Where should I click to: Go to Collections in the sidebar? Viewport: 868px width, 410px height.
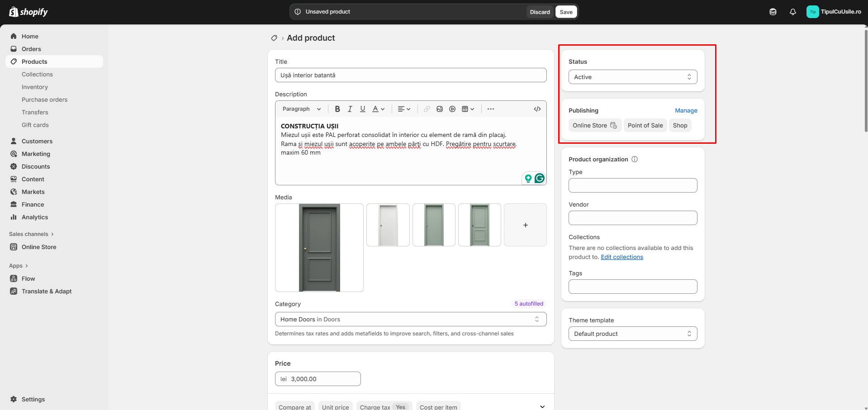tap(37, 74)
